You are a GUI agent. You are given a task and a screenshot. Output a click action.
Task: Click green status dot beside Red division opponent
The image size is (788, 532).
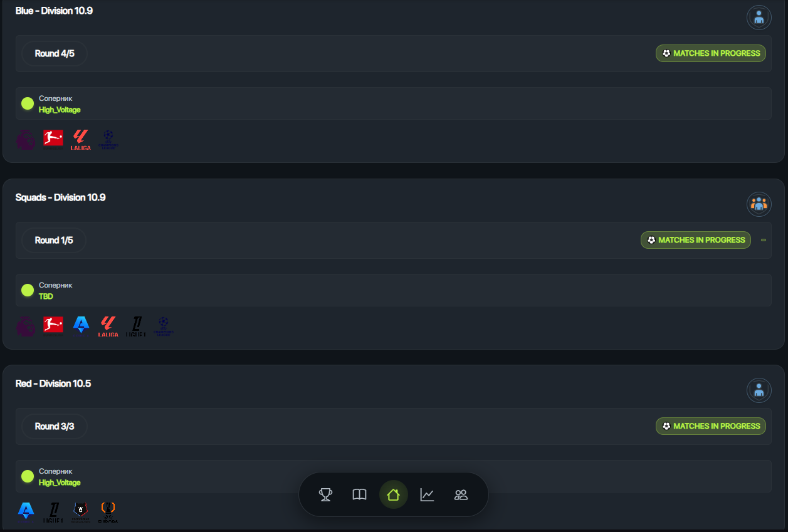click(28, 476)
